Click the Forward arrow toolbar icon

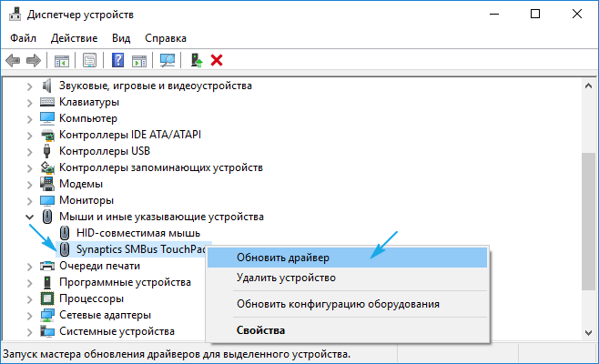click(34, 60)
